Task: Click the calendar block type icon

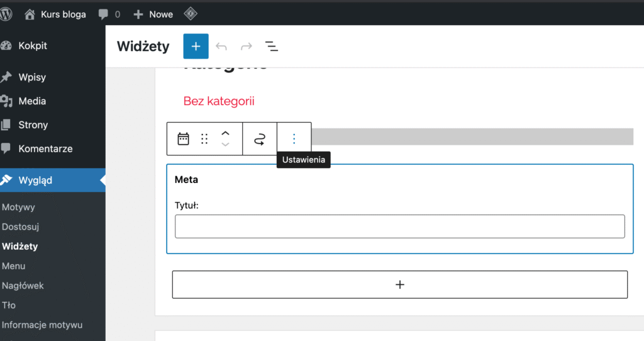Action: pyautogui.click(x=183, y=139)
